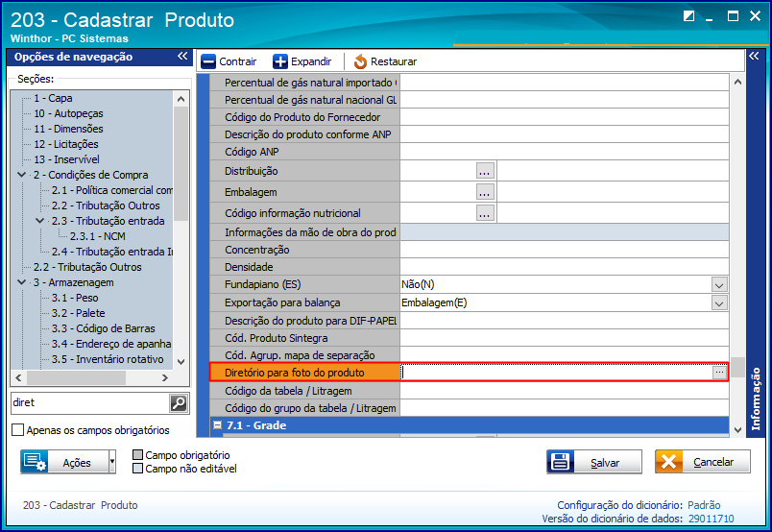Click the Densidade input field
Viewport: 772px width, 532px height.
[x=565, y=267]
